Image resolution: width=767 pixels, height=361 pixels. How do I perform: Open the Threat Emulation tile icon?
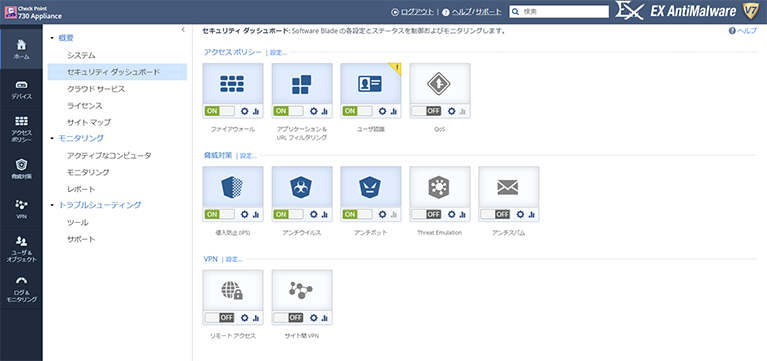439,187
